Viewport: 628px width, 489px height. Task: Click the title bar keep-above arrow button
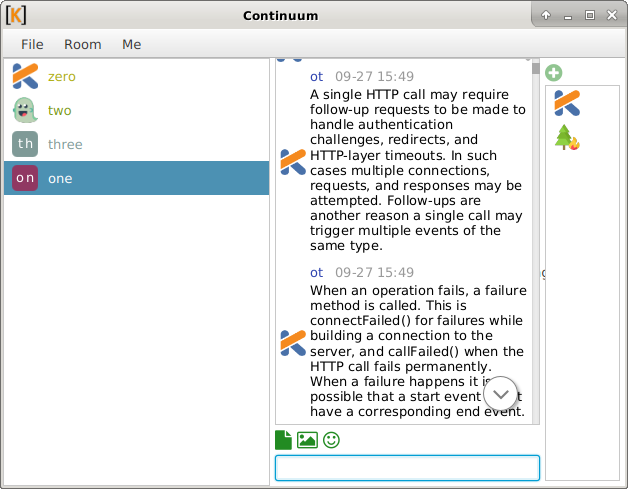[546, 15]
